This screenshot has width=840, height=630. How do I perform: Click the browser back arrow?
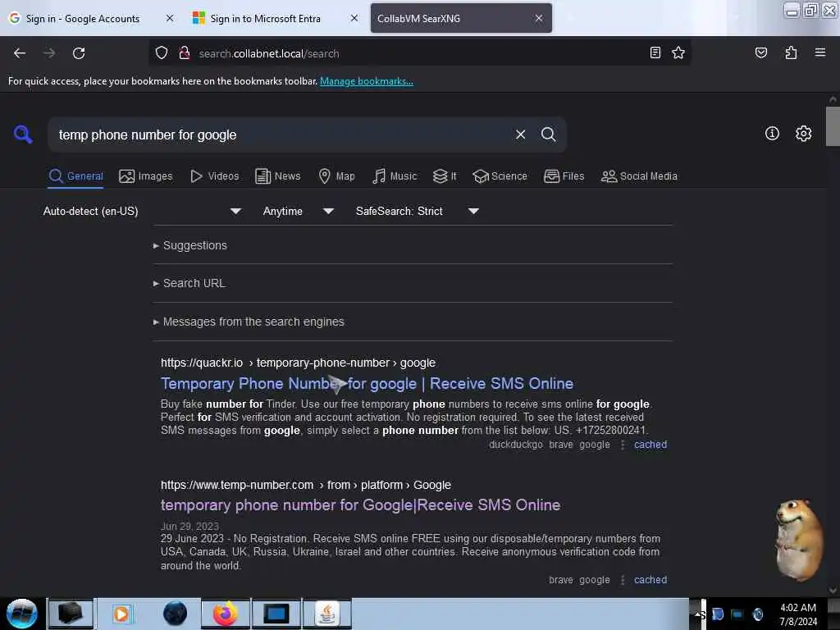[20, 53]
